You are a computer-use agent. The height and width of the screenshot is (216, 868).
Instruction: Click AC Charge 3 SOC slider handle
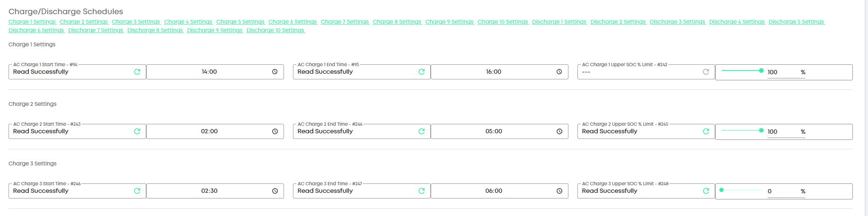721,190
